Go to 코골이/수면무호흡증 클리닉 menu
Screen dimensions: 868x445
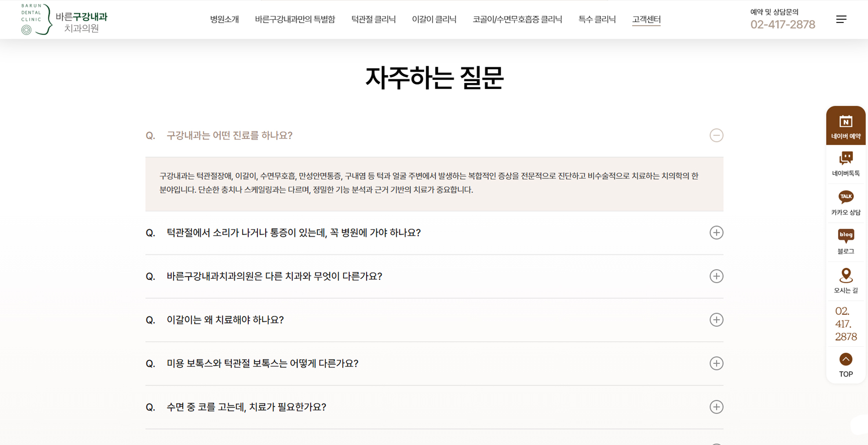tap(517, 19)
